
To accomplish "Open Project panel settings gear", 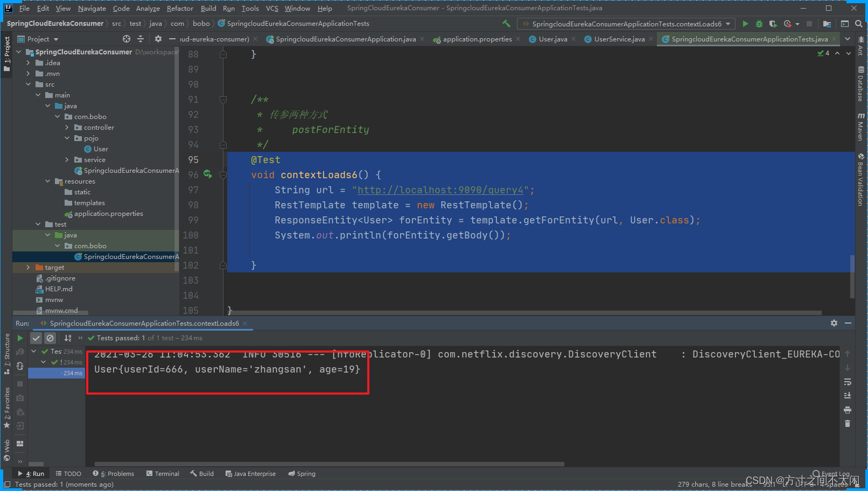I will [158, 39].
